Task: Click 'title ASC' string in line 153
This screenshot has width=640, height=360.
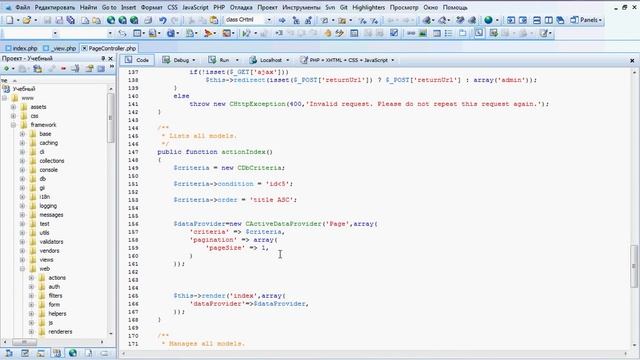Action: [272, 200]
